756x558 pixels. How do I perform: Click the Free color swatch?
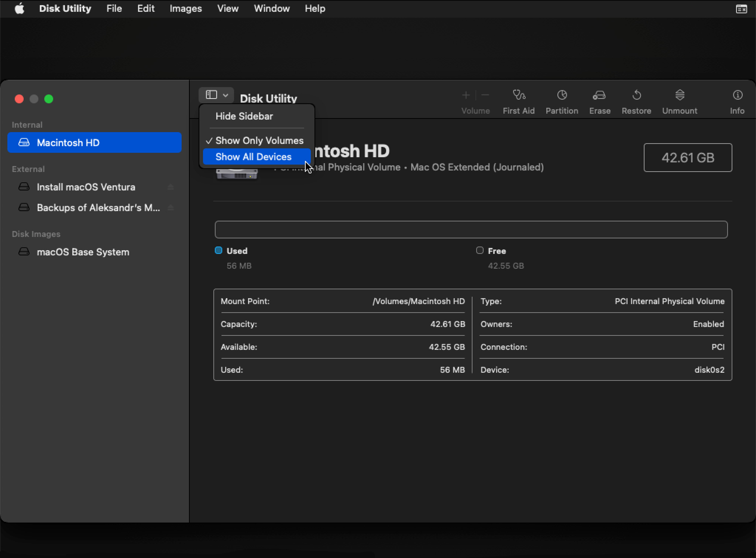tap(480, 251)
